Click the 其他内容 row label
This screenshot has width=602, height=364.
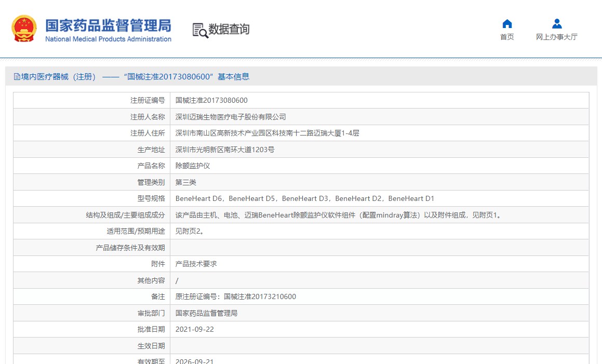coord(151,281)
